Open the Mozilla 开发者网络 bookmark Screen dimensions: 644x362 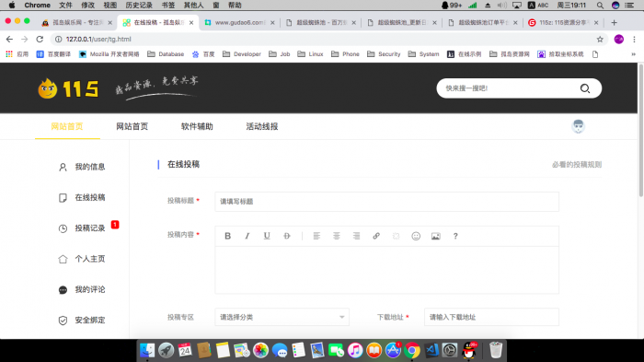point(109,54)
